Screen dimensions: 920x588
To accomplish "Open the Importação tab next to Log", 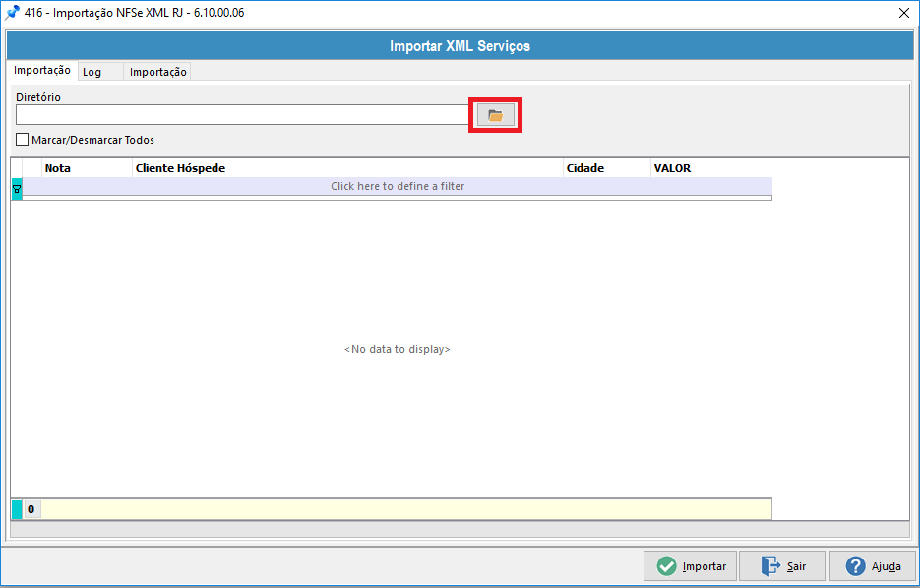I will 157,72.
